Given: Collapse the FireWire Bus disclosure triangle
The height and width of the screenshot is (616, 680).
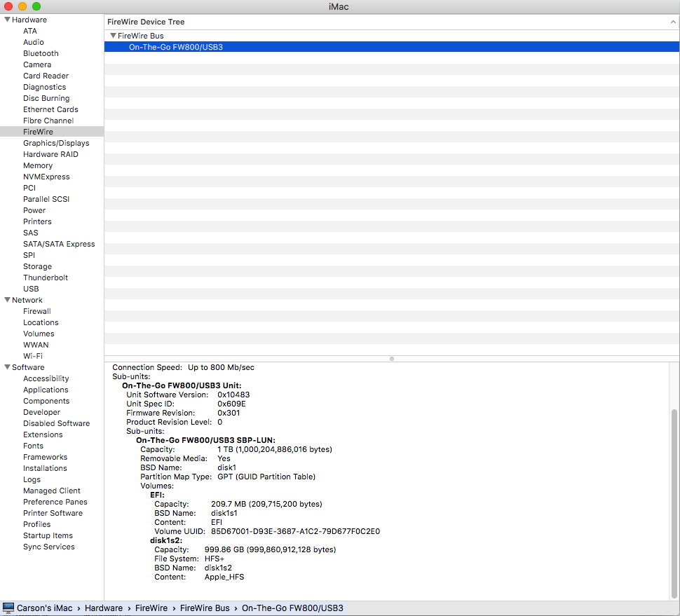Looking at the screenshot, I should 113,36.
